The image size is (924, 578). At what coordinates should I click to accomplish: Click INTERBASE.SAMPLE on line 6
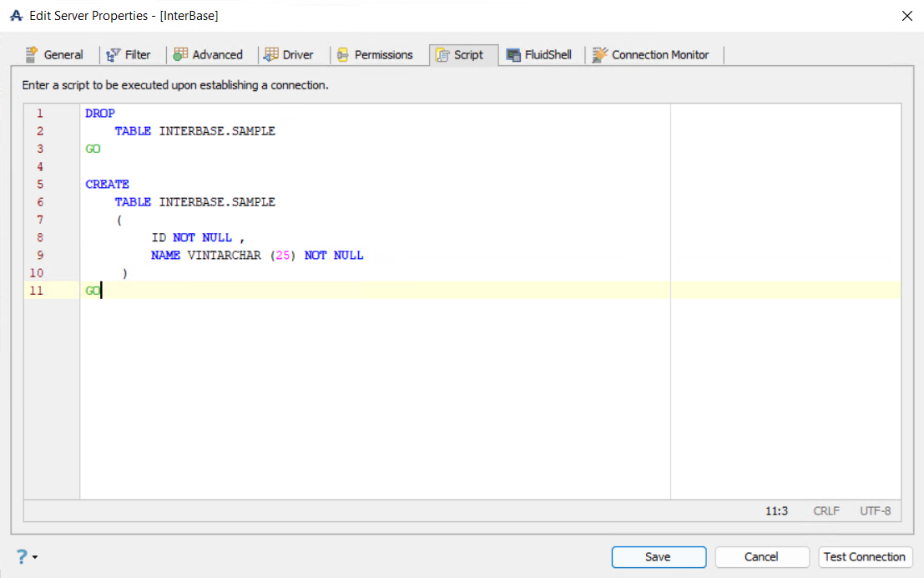coord(217,201)
